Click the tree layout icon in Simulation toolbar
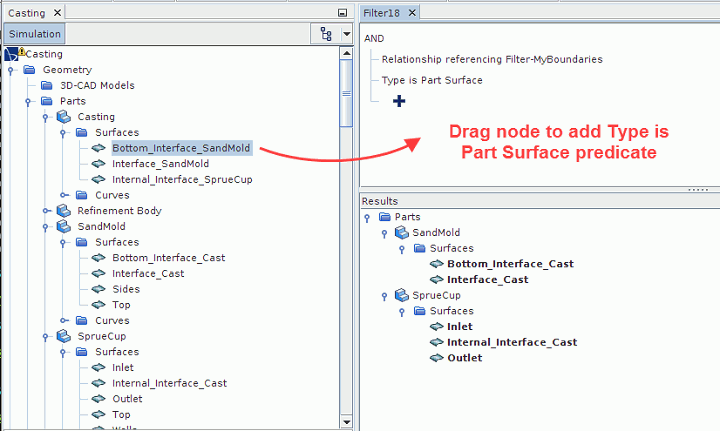Screen dimensions: 720x431 point(326,34)
